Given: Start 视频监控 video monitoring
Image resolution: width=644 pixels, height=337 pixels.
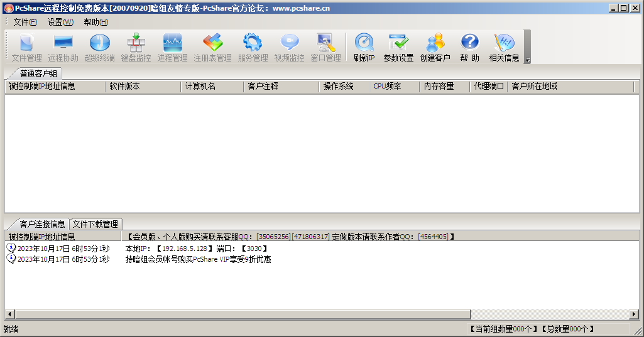Looking at the screenshot, I should point(289,47).
